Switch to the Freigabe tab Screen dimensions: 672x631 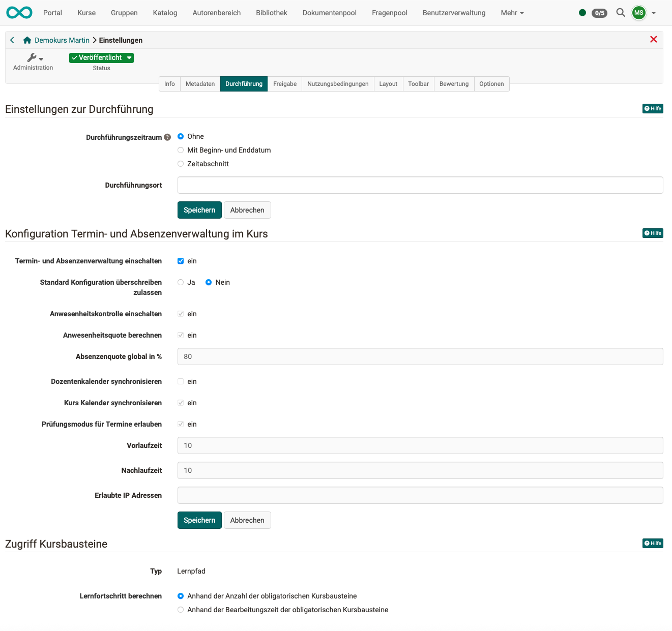coord(284,84)
